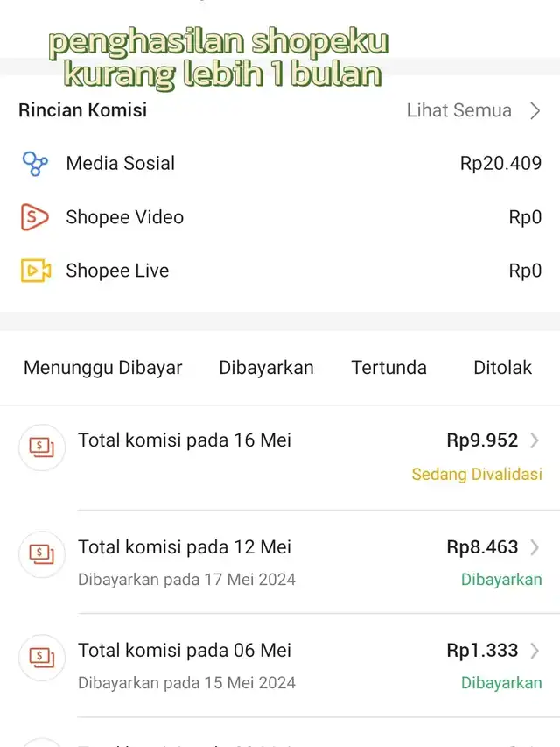Open the Total komisi pada 16 Mei entry
Viewport: 560px width, 747px height.
[280, 457]
